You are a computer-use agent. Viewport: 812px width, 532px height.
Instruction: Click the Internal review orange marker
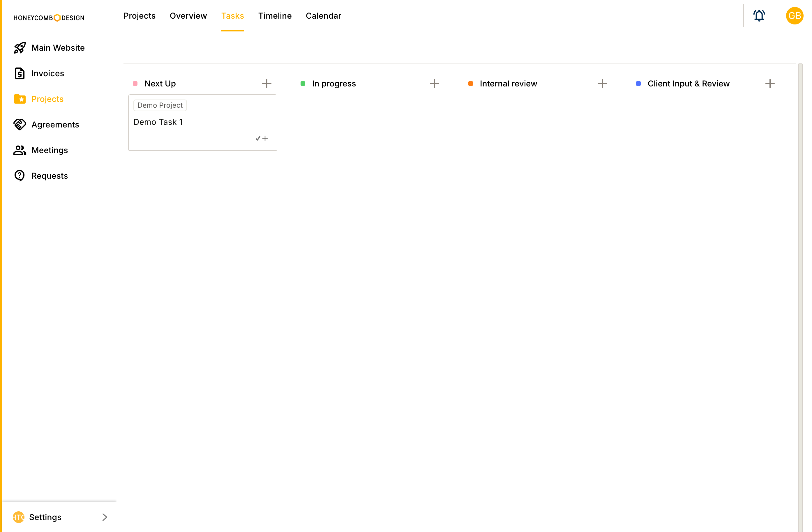pos(470,84)
